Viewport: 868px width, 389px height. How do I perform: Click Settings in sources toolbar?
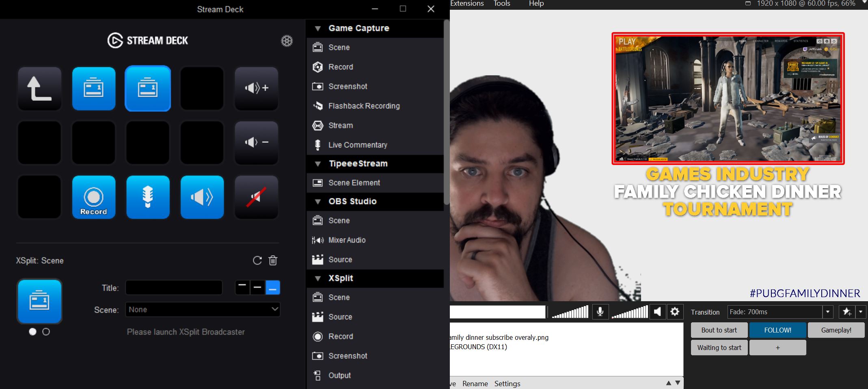coord(507,384)
